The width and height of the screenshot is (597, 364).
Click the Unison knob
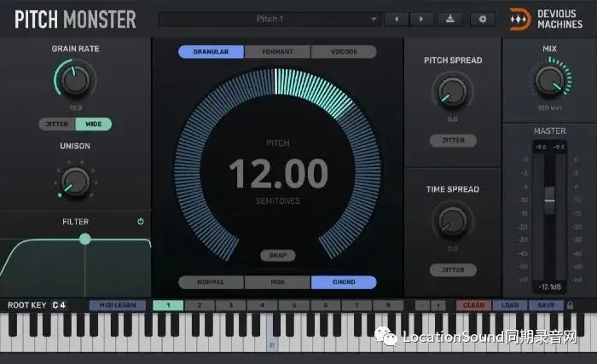(x=75, y=182)
